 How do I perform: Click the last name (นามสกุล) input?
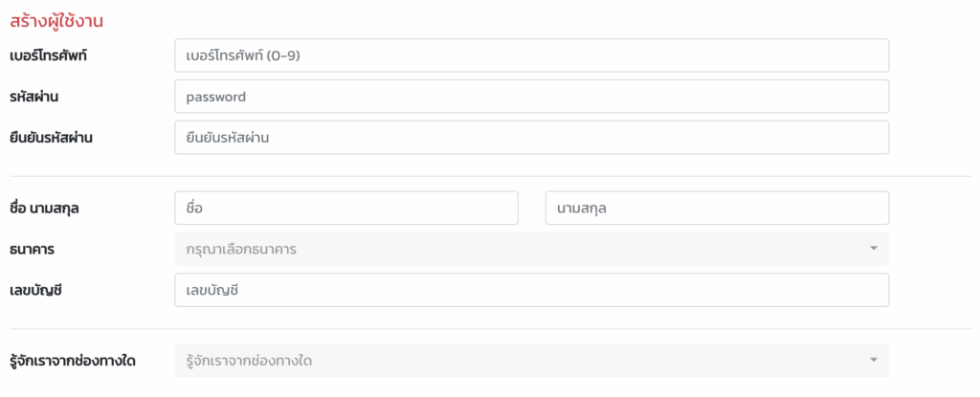point(717,209)
